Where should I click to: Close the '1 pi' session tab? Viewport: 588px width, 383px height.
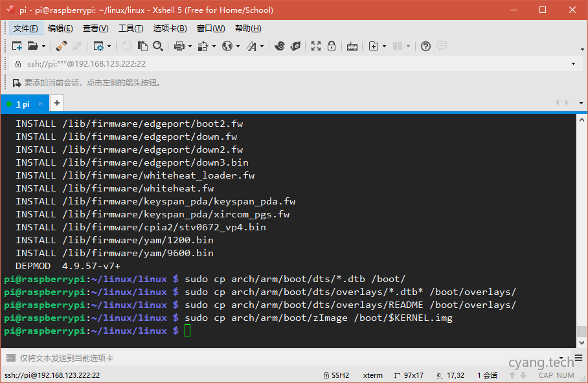[40, 104]
